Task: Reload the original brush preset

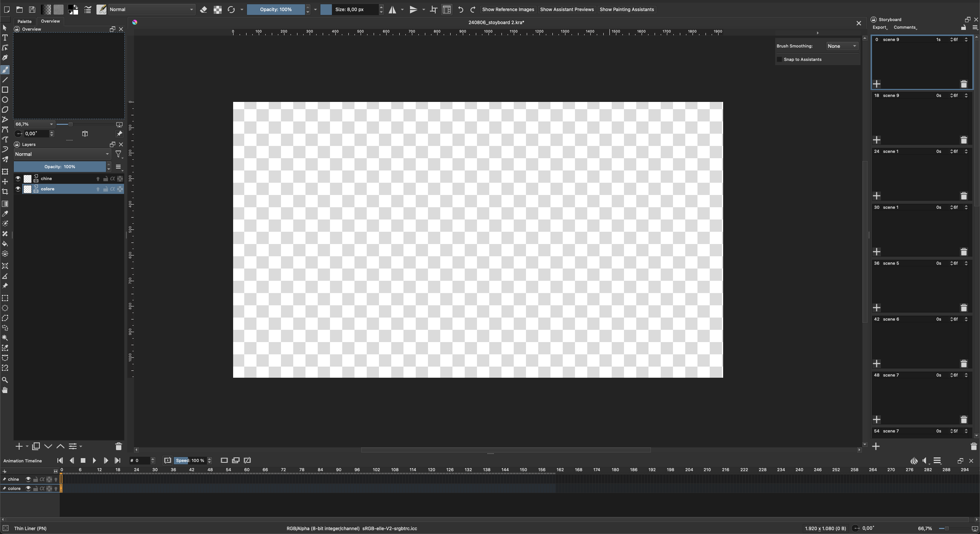Action: coord(231,10)
